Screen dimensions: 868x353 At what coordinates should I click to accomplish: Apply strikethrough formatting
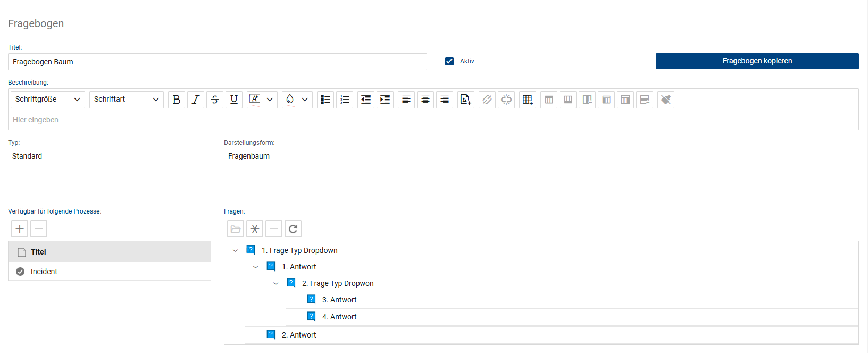tap(215, 100)
